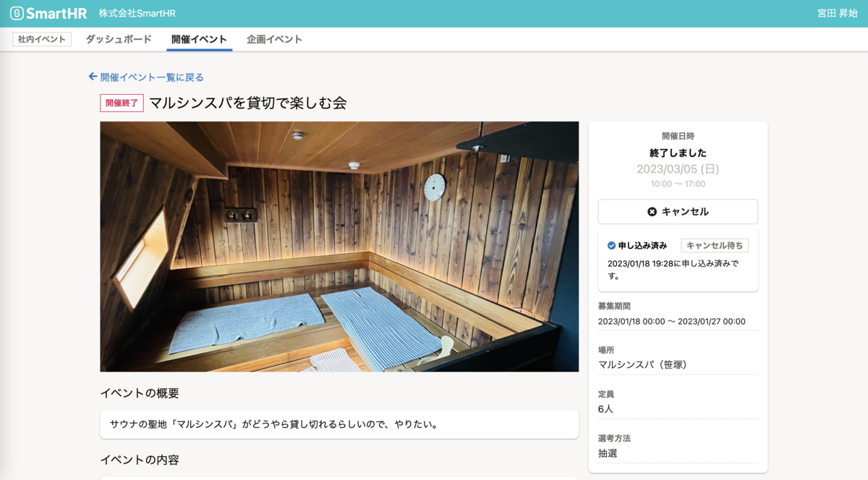Switch to the 開催イベント tab
Viewport: 868px width, 480px height.
pyautogui.click(x=199, y=39)
